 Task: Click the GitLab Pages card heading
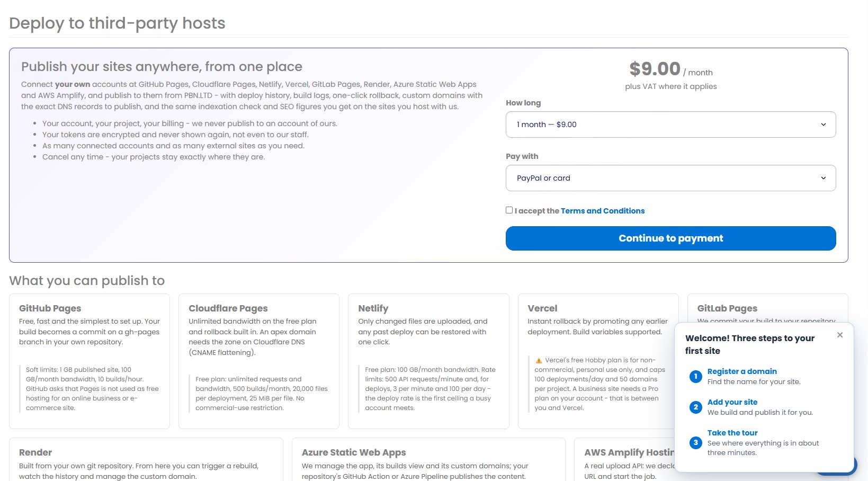(x=727, y=308)
